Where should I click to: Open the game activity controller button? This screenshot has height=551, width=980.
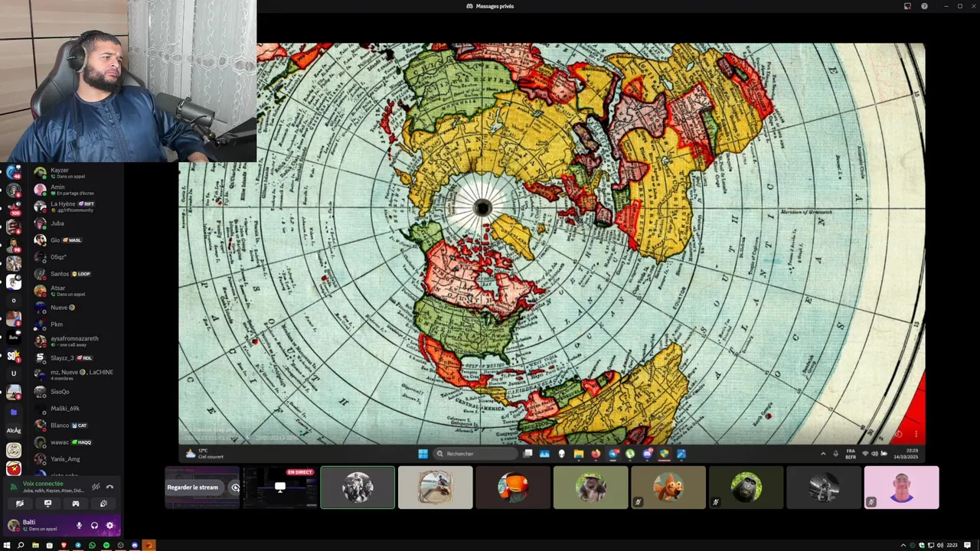75,504
